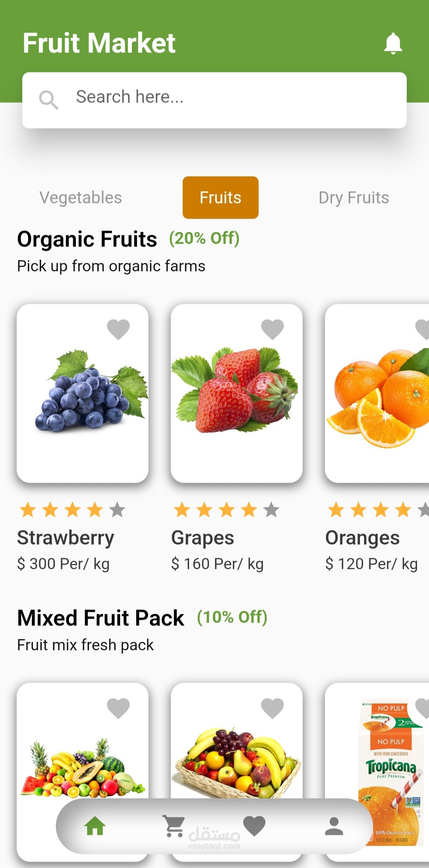Rate the product labeled Strawberry five stars
The width and height of the screenshot is (429, 868).
[x=117, y=510]
